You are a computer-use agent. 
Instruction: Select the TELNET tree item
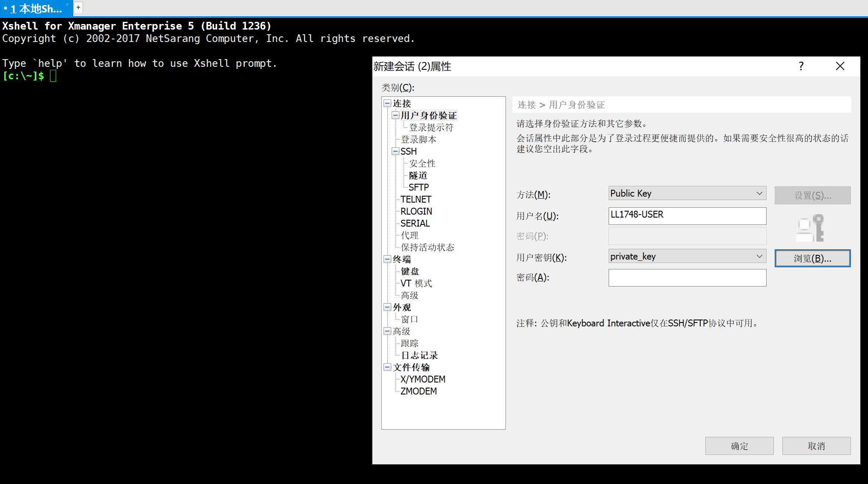(x=415, y=199)
